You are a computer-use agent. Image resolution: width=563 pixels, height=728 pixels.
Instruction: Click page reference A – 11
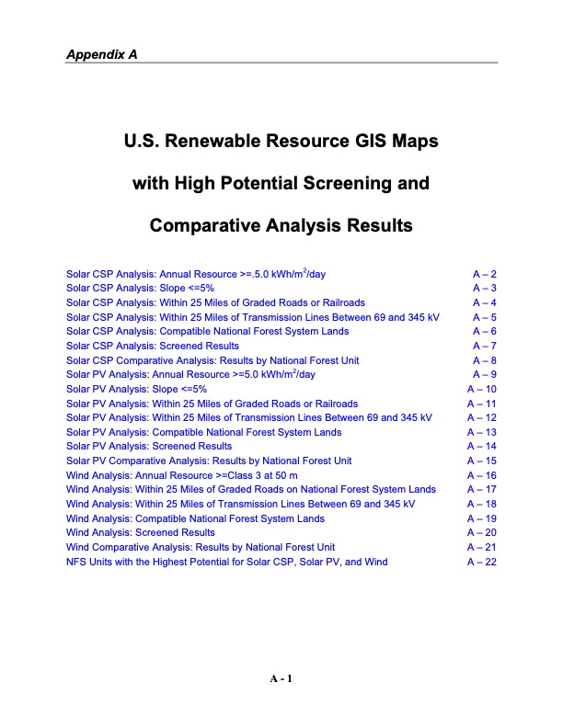tap(482, 404)
